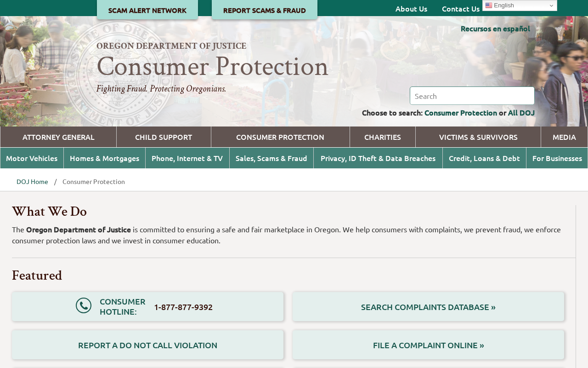Screen dimensions: 588x368
Task: Open the Consumer Protection main menu item
Action: point(280,137)
